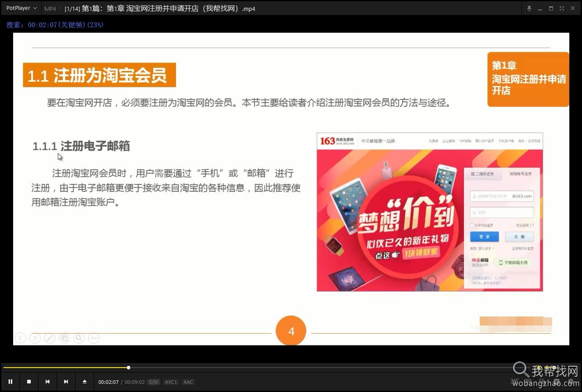Click the 1.1.1 注册电子邮箱 subheading

tap(81, 146)
